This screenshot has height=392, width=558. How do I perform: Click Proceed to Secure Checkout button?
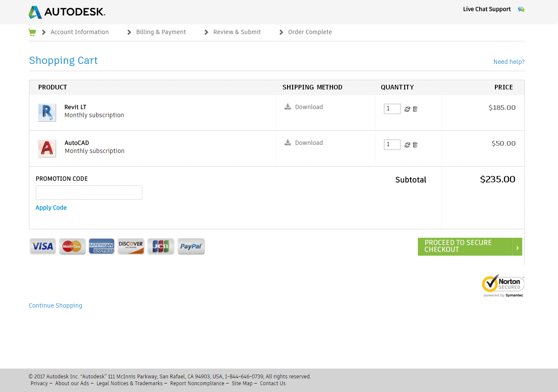tap(470, 247)
